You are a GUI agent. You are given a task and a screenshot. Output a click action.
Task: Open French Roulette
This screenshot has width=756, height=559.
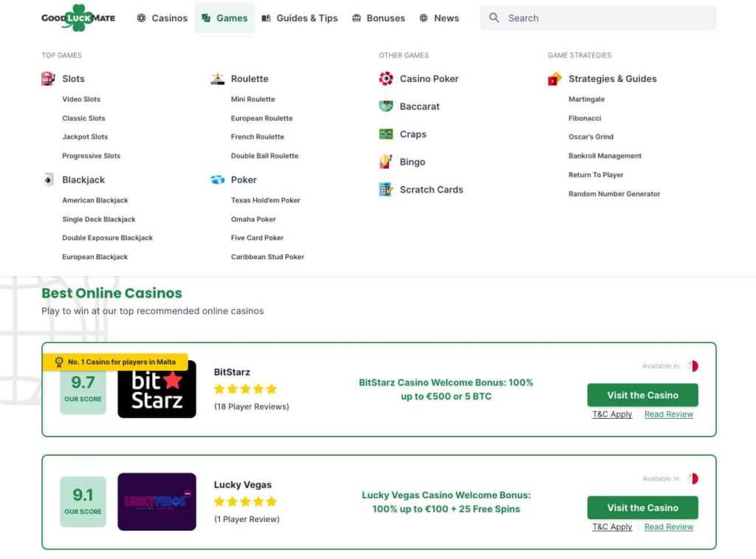pos(258,137)
